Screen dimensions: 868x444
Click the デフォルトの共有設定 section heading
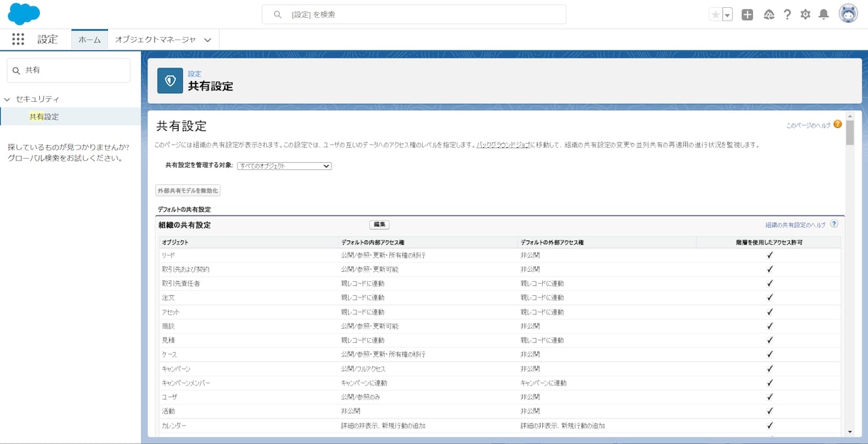(184, 210)
